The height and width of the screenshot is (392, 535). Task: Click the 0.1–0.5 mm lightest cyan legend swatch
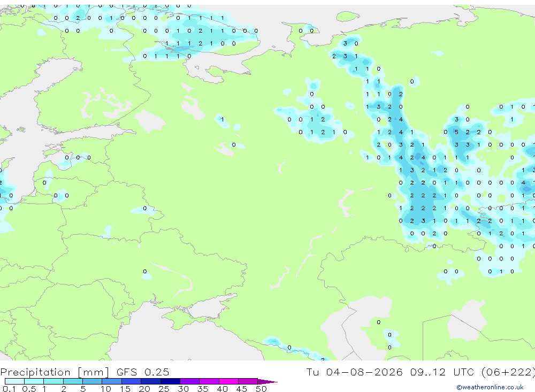[x=14, y=381]
